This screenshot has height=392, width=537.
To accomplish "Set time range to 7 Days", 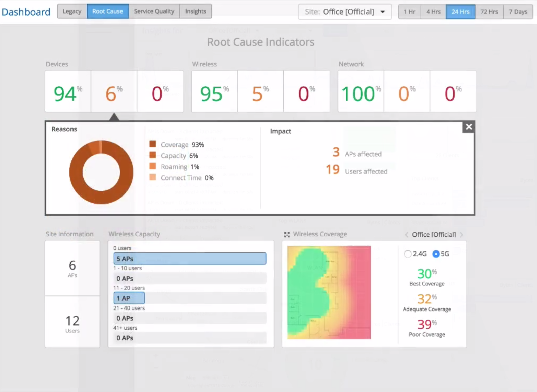I will coord(518,12).
